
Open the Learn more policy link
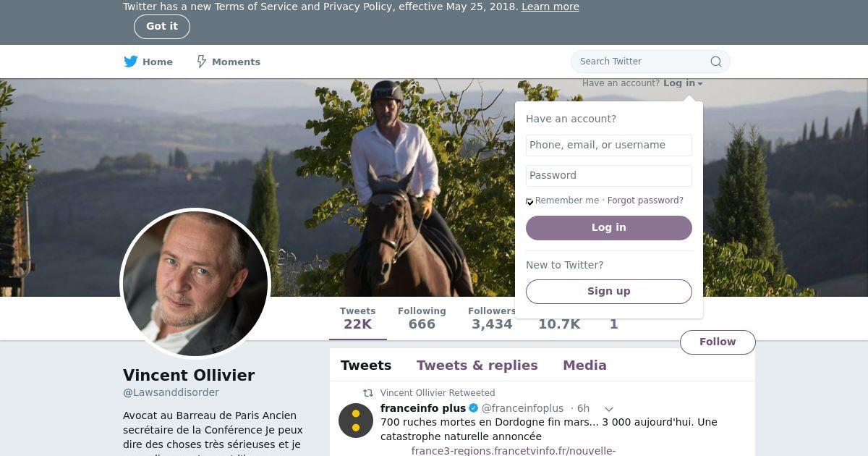[x=550, y=7]
